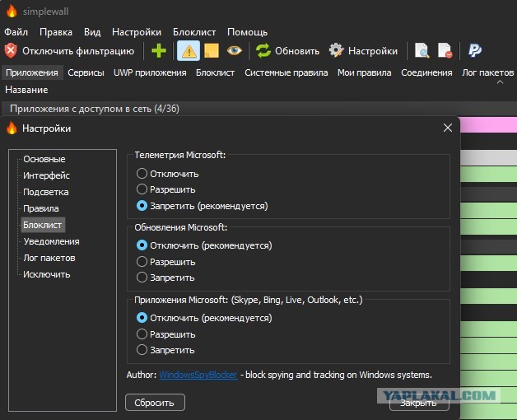517x420 pixels.
Task: Open Лог пакетов settings category in tree
Action: click(49, 258)
